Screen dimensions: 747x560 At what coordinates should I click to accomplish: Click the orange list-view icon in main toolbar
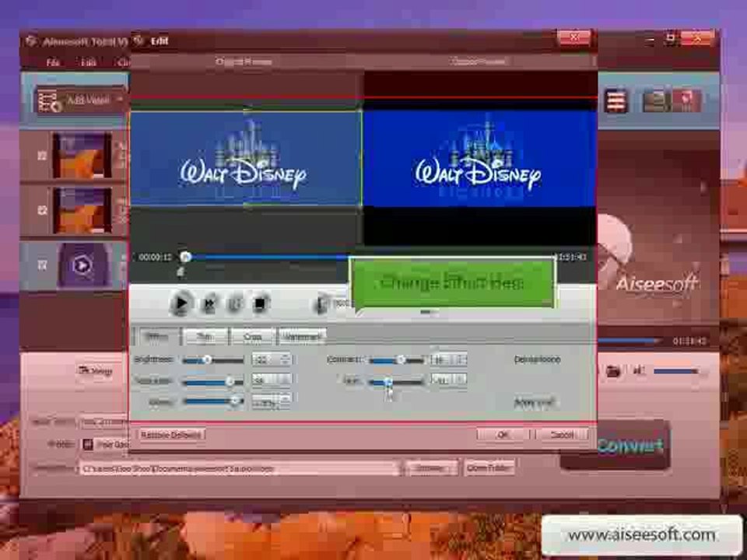(615, 101)
